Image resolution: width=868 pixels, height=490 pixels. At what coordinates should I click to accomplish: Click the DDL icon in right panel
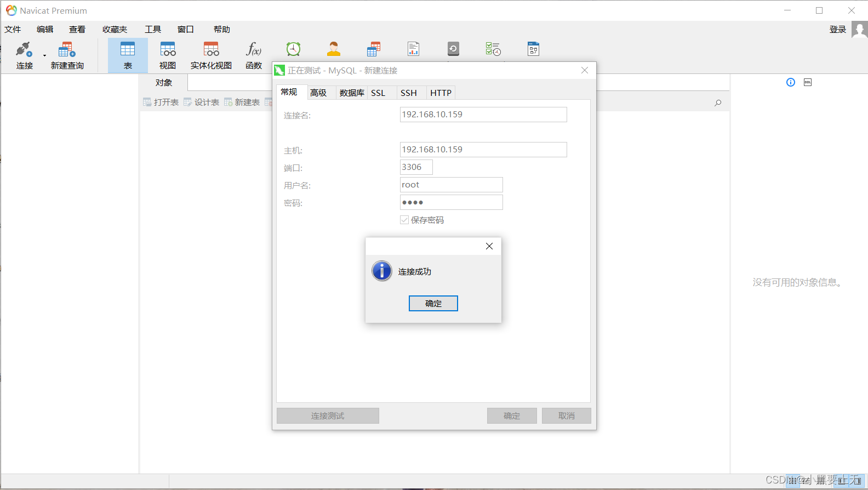click(x=808, y=82)
